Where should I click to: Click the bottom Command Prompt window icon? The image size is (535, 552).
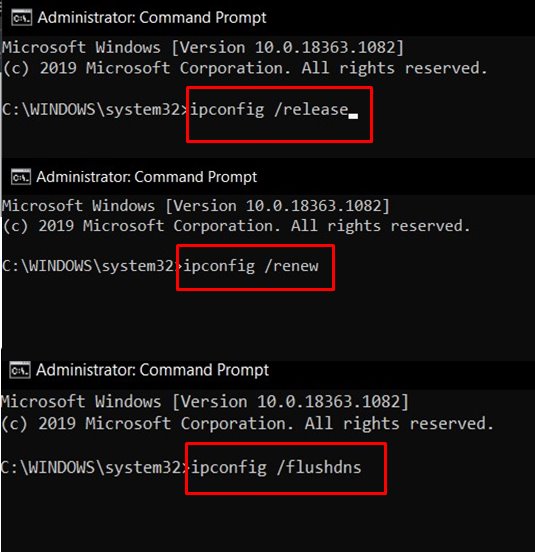click(20, 370)
